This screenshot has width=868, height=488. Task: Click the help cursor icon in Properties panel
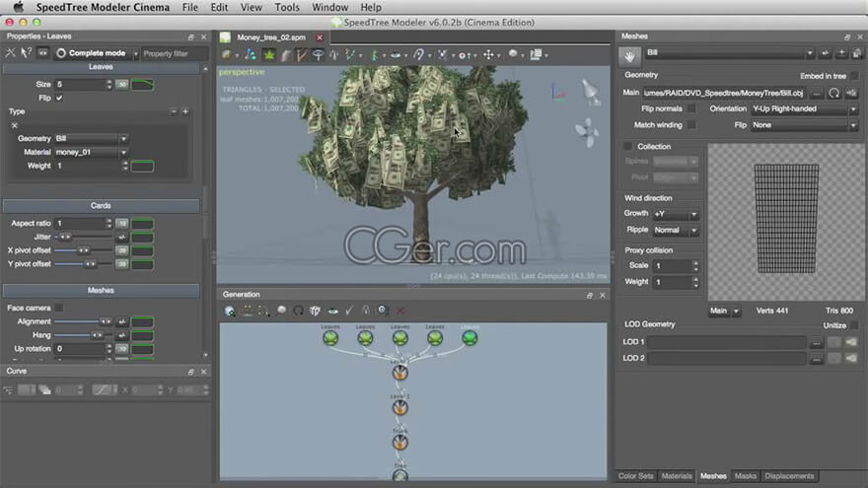pyautogui.click(x=26, y=53)
